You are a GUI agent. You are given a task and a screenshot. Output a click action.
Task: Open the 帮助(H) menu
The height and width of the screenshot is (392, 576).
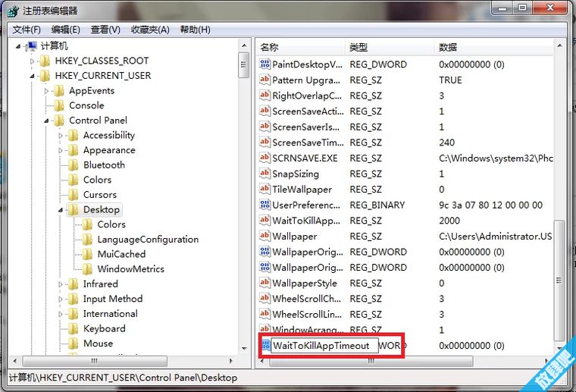195,30
